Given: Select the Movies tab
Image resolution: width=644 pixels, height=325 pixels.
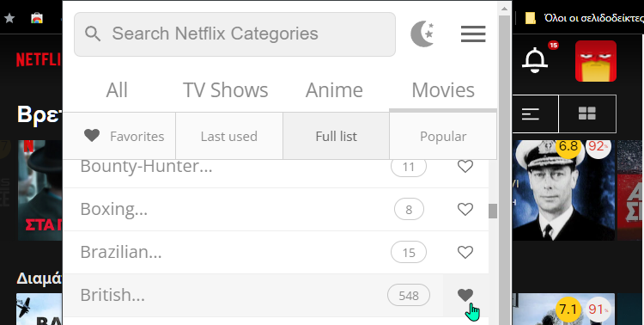Looking at the screenshot, I should (x=443, y=90).
